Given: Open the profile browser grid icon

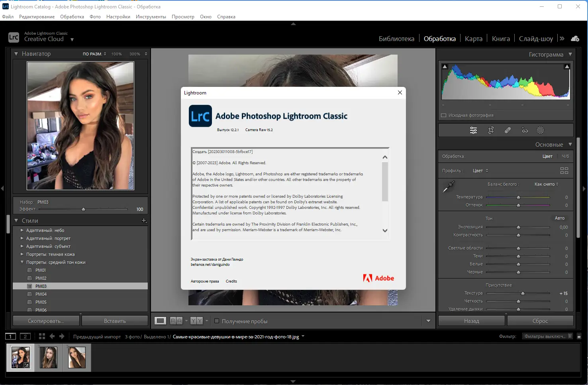Looking at the screenshot, I should click(x=564, y=171).
